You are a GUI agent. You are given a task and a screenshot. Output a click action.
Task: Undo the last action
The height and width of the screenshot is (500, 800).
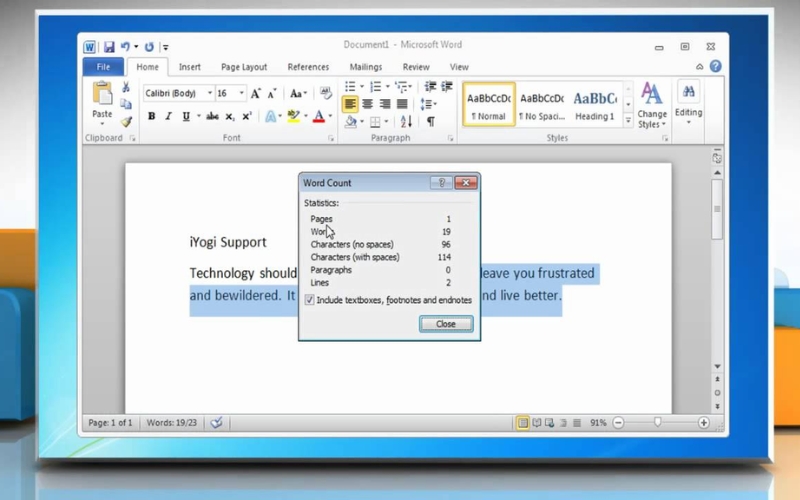[x=125, y=47]
